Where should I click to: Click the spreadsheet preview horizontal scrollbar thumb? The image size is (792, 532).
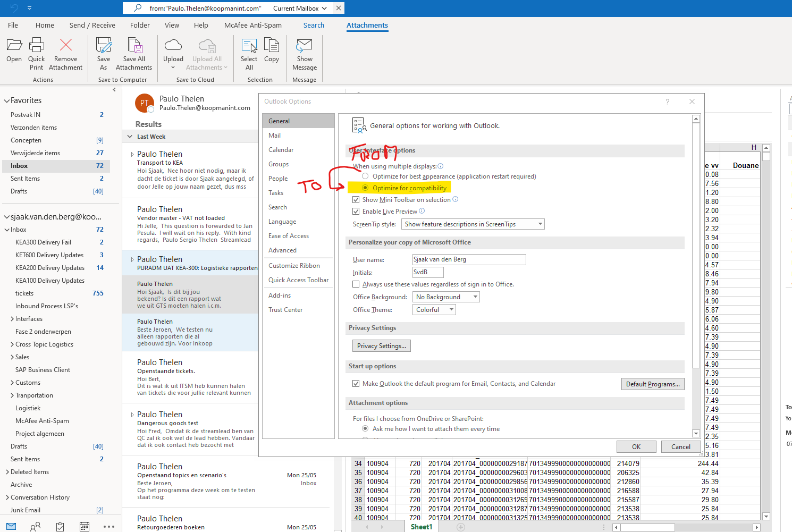pyautogui.click(x=647, y=527)
